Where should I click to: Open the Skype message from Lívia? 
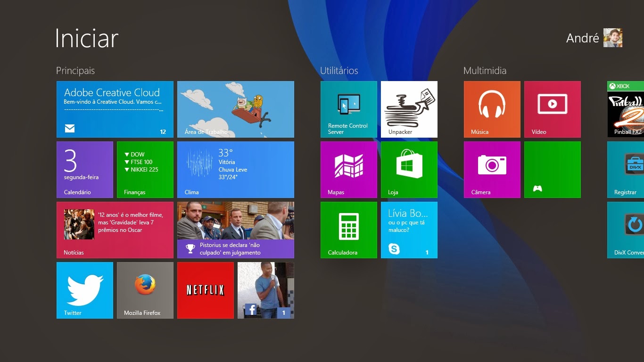pos(409,230)
